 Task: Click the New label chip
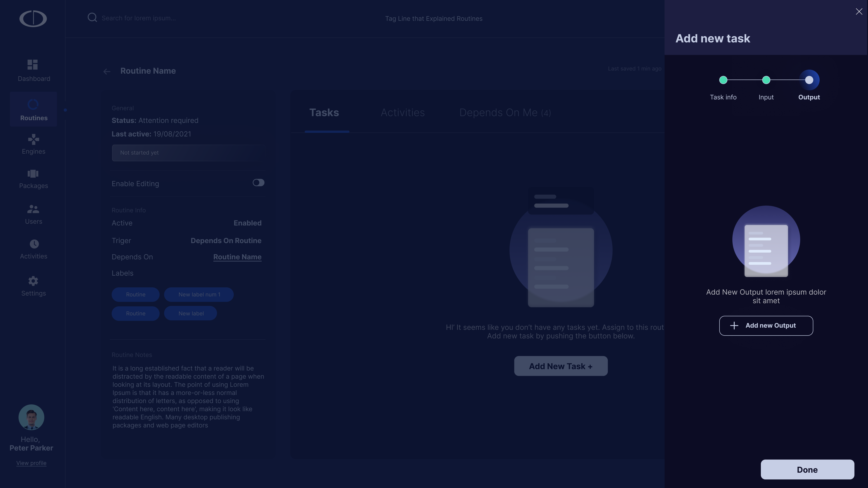190,314
